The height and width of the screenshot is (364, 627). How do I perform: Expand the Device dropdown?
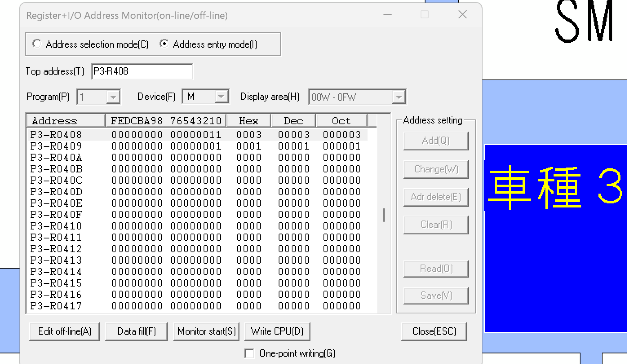221,97
